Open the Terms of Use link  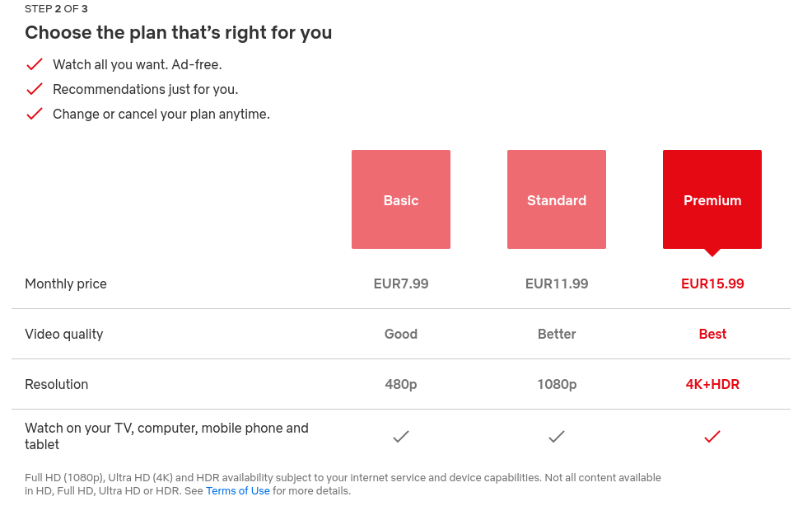tap(238, 490)
